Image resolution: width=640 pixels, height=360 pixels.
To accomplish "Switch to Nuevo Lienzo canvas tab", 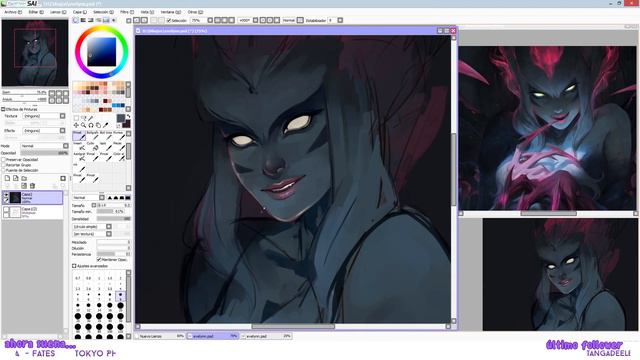I will coord(161,336).
